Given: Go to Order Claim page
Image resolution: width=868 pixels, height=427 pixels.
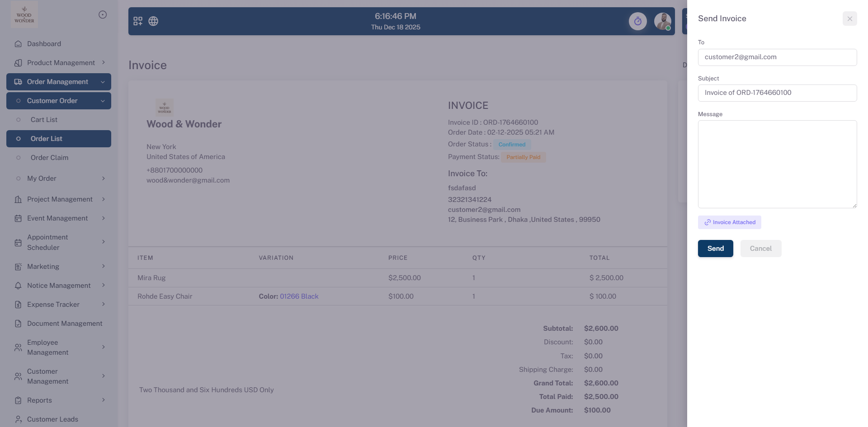Looking at the screenshot, I should click(49, 158).
